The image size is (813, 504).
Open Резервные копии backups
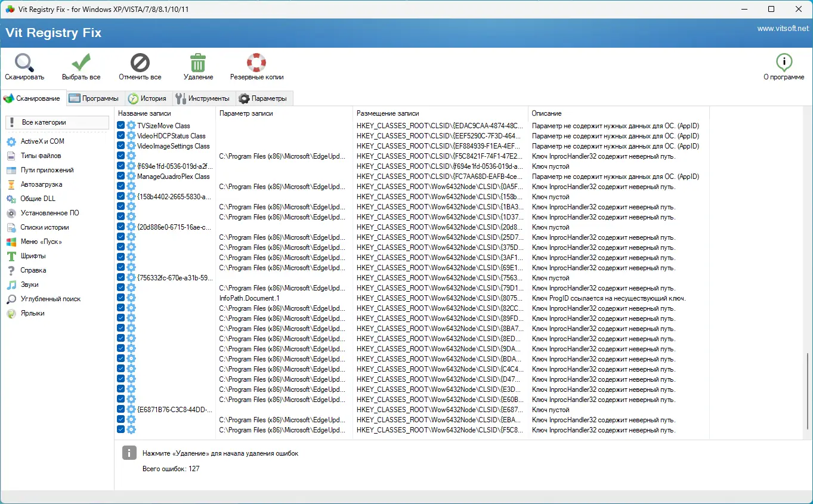click(256, 66)
